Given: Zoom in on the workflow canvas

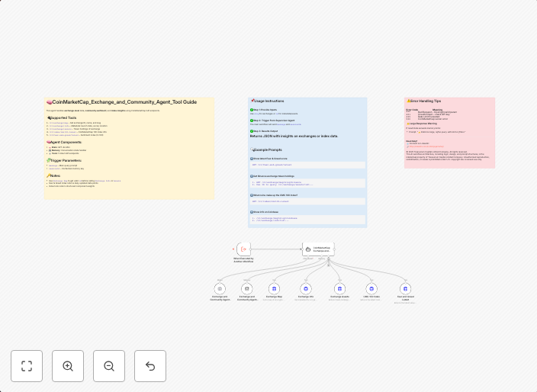Looking at the screenshot, I should pos(68,366).
